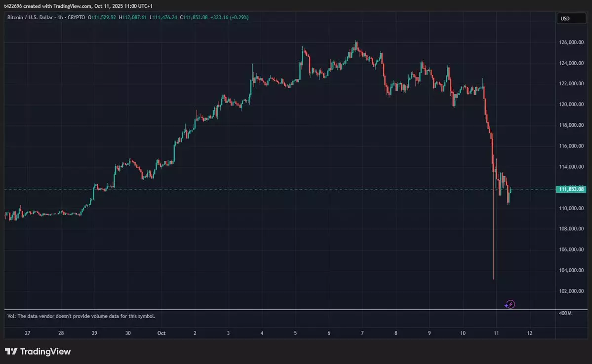Click the 111,853.08 current price label
Screen dimensions: 592x364
570,189
